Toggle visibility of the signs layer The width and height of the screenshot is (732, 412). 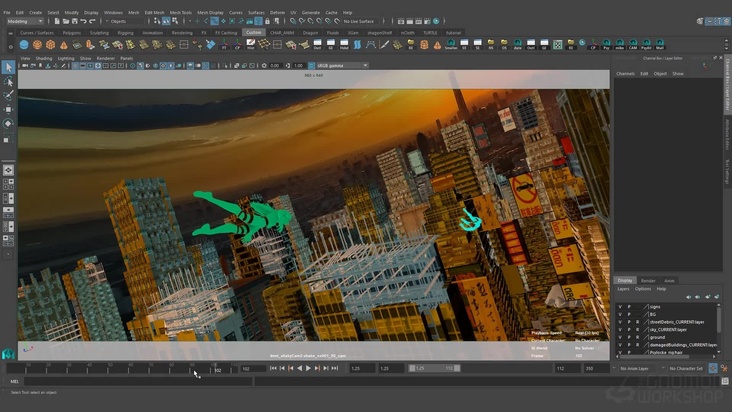619,306
